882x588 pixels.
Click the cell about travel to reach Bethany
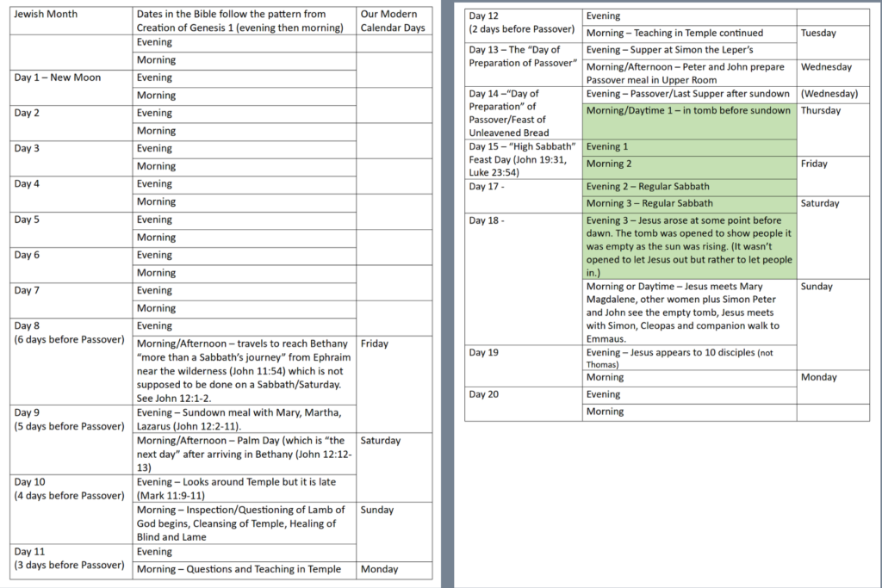[245, 369]
